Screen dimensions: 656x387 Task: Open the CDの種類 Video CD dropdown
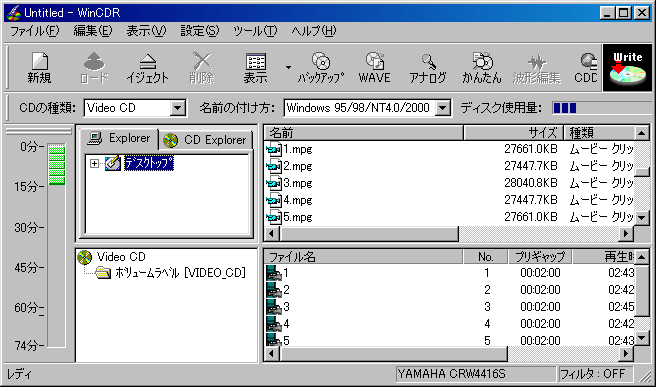point(177,108)
